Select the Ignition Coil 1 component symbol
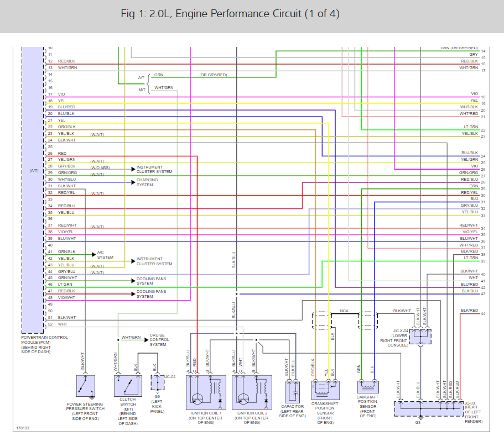504x441 pixels. (x=206, y=392)
